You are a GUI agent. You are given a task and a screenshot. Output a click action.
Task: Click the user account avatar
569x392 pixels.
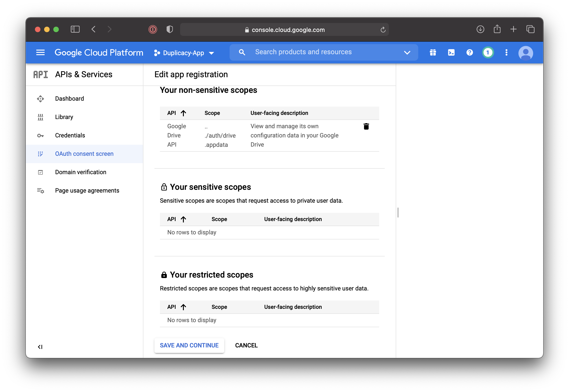coord(525,53)
